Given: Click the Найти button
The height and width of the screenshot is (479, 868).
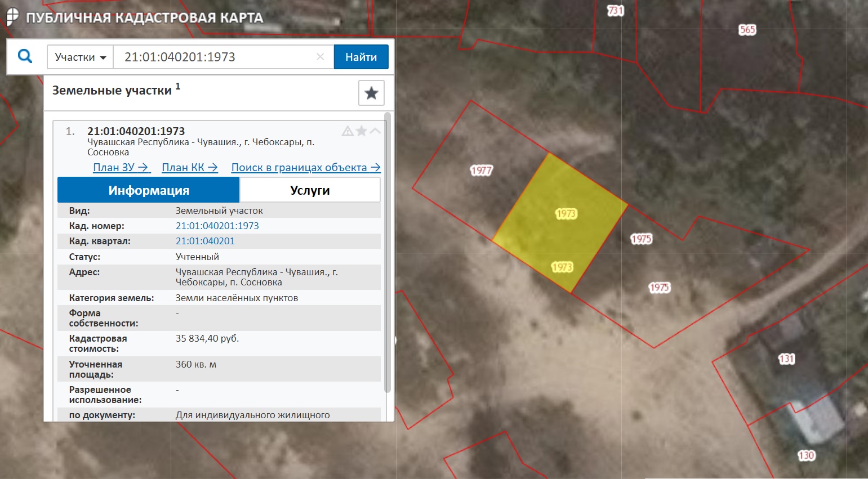Looking at the screenshot, I should point(361,57).
